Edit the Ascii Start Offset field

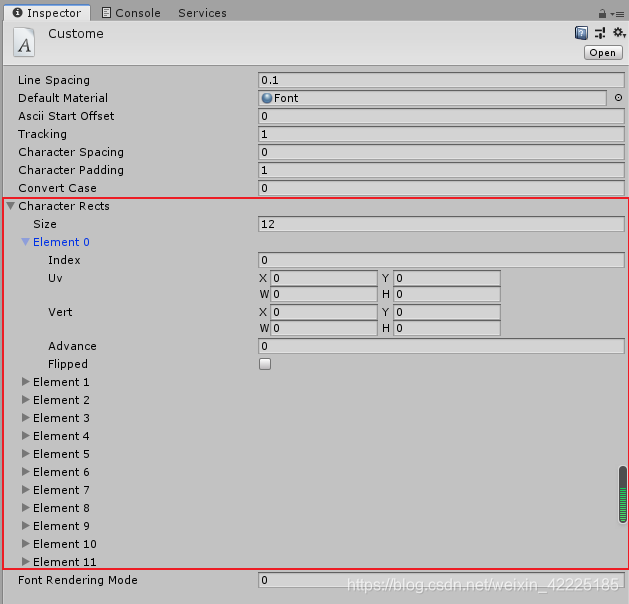coord(441,116)
